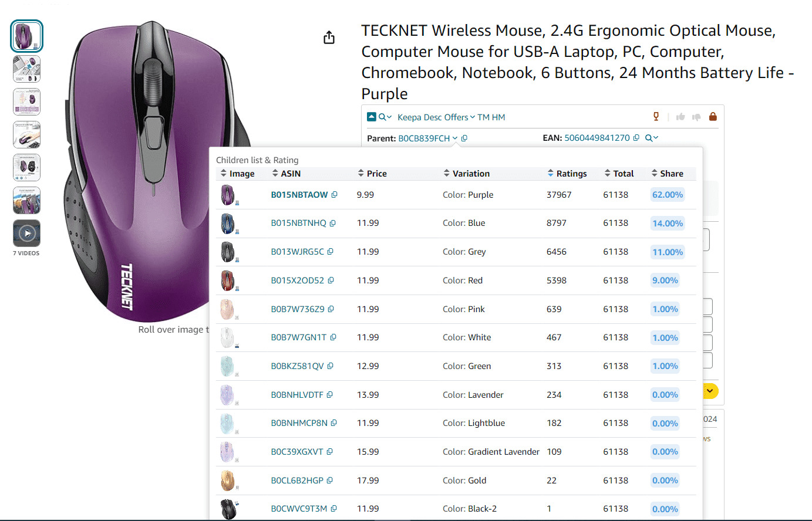812x521 pixels.
Task: Copy ASIN B015NBTAOW via copy icon
Action: tap(335, 194)
